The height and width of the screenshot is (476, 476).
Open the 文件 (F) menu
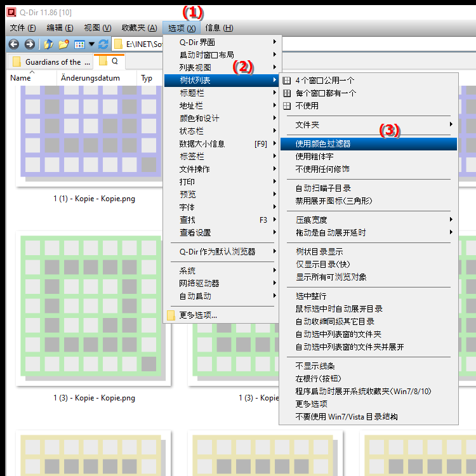(23, 28)
